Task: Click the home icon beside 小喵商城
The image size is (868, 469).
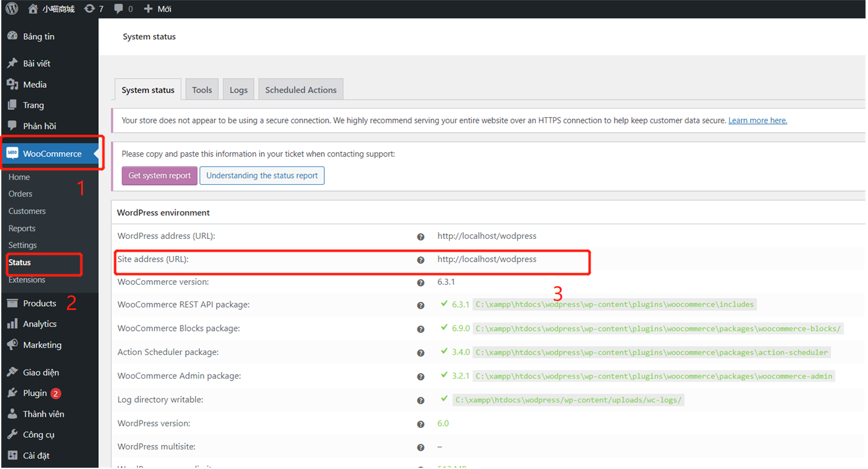Action: pyautogui.click(x=33, y=9)
